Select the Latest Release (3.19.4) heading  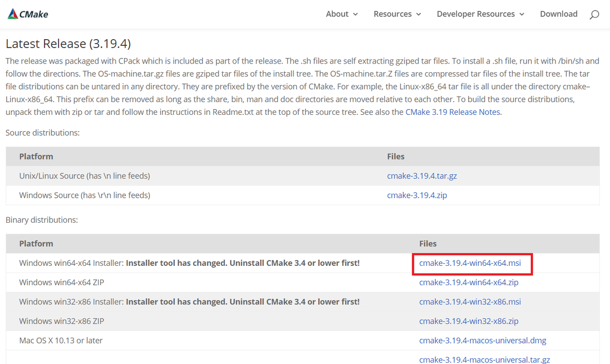tap(68, 44)
